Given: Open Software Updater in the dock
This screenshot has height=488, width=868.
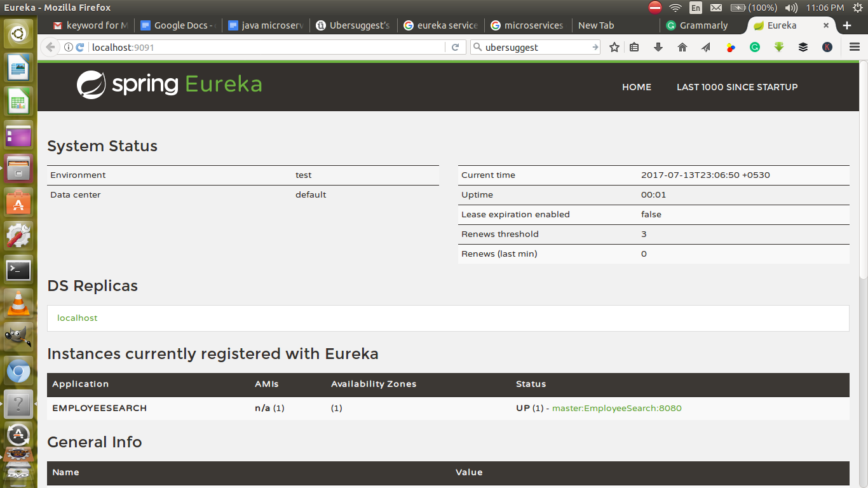Looking at the screenshot, I should pyautogui.click(x=18, y=435).
